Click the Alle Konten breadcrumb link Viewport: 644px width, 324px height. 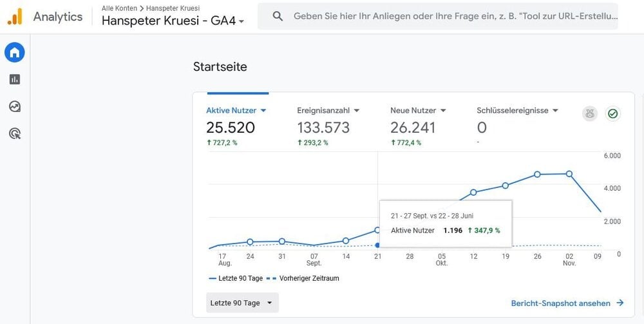(120, 8)
